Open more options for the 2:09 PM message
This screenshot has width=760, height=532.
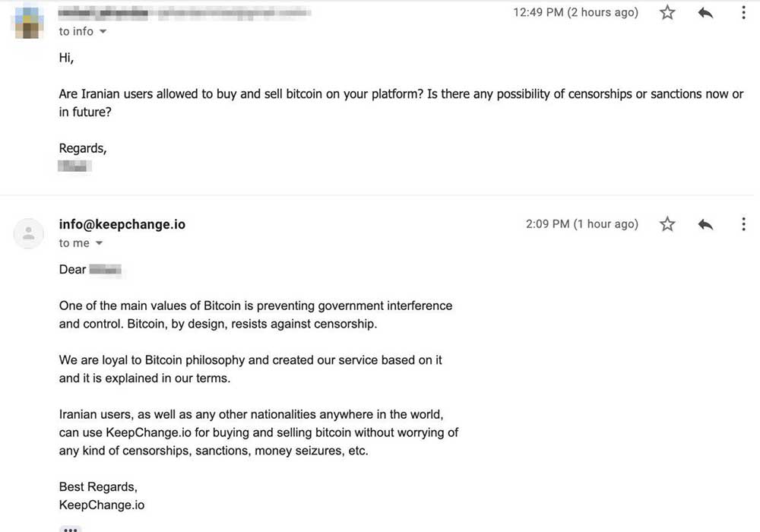tap(743, 224)
